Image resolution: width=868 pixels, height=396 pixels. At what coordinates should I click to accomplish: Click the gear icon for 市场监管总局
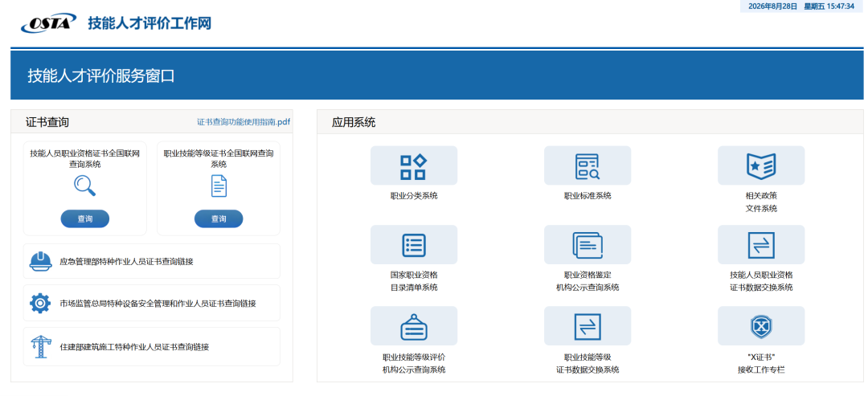(x=40, y=303)
